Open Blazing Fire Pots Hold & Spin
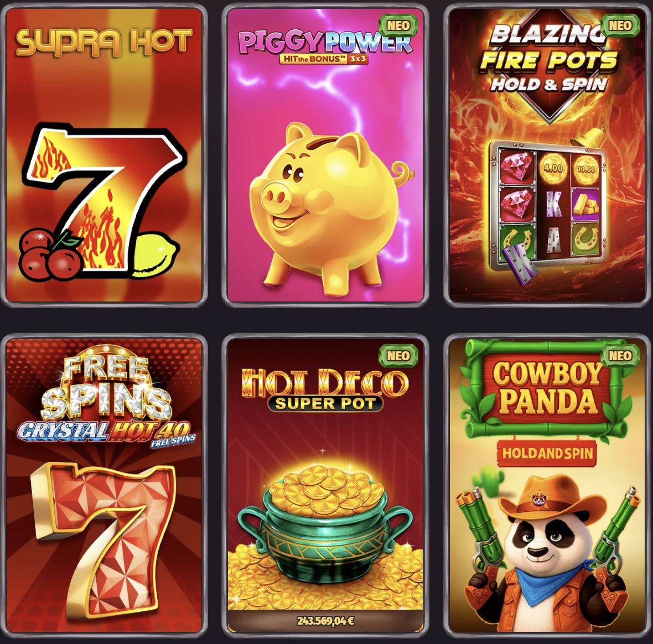The width and height of the screenshot is (653, 644). coord(547,155)
